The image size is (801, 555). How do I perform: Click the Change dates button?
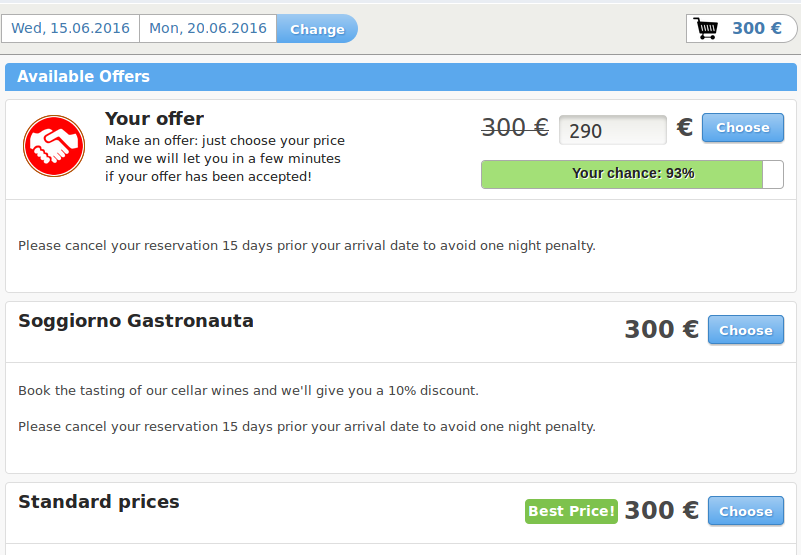pos(317,29)
